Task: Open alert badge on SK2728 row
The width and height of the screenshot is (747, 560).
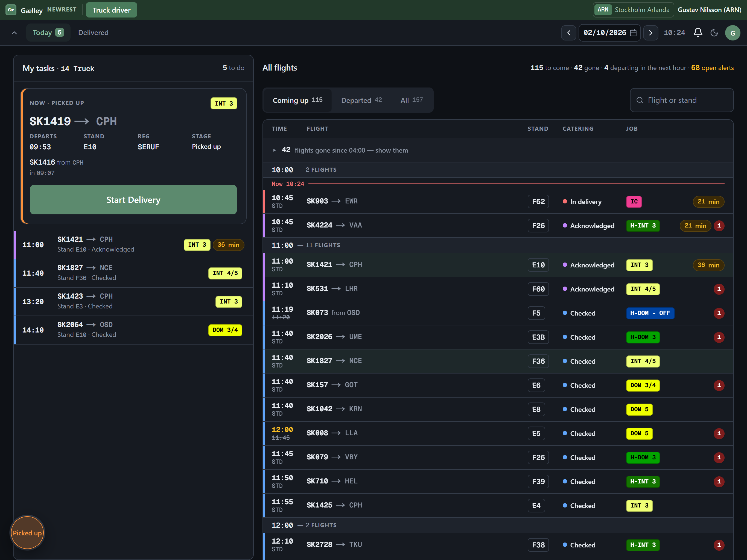Action: coord(719,545)
